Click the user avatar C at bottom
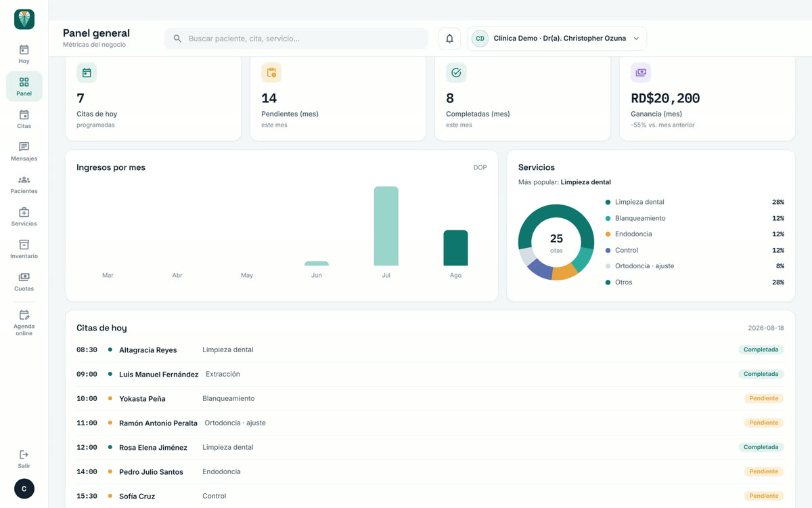812x508 pixels. pos(24,489)
